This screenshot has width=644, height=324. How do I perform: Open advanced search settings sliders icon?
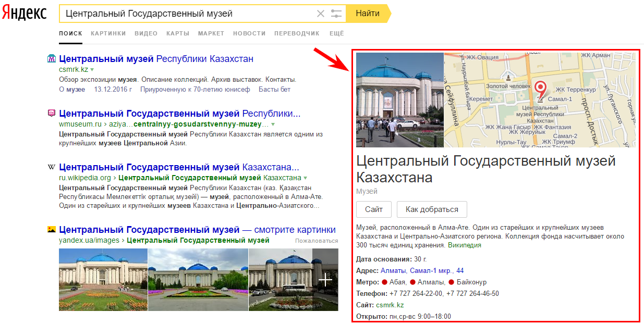tap(336, 14)
